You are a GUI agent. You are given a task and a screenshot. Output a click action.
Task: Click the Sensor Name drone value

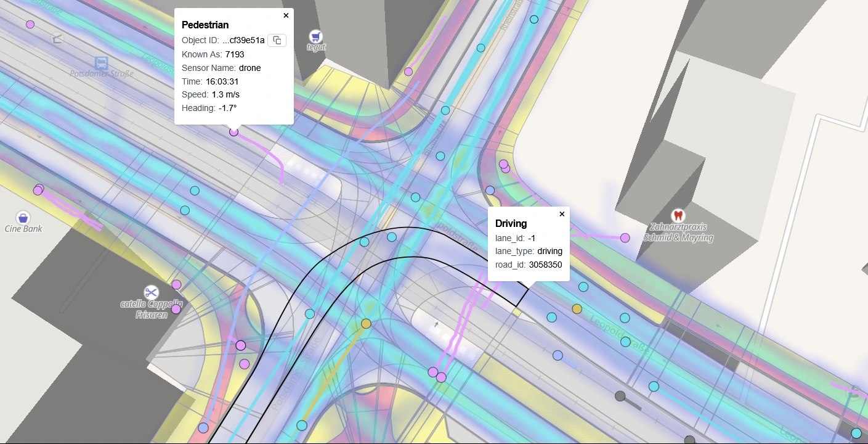click(x=249, y=68)
